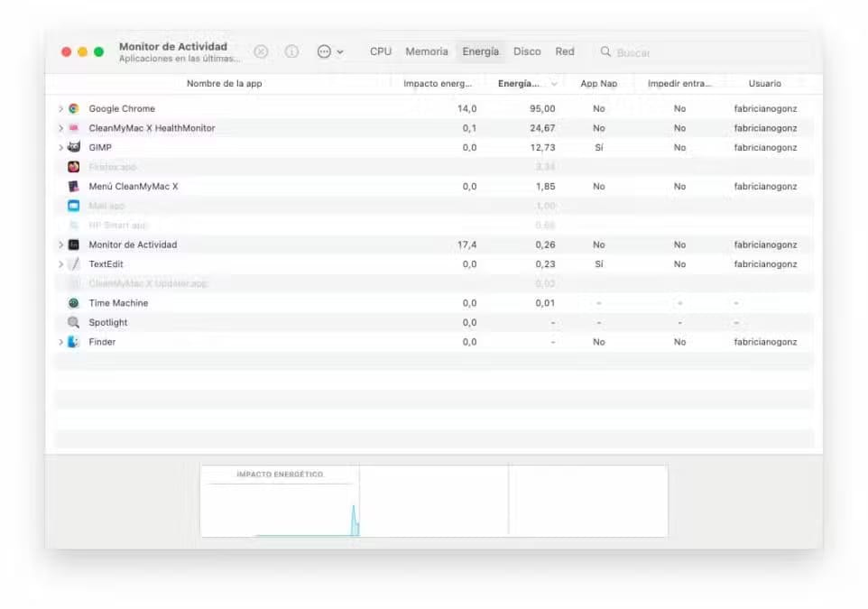Click the 14,0 energy impact value
Viewport: 868px width, 609px height.
coord(466,108)
